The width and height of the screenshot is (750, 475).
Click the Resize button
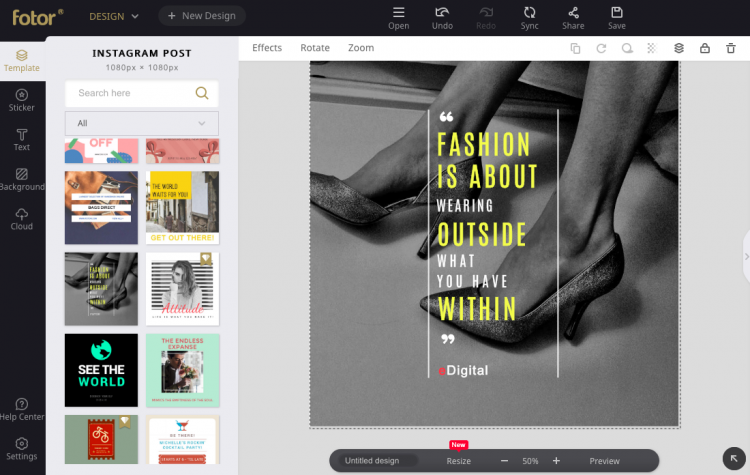(x=459, y=461)
